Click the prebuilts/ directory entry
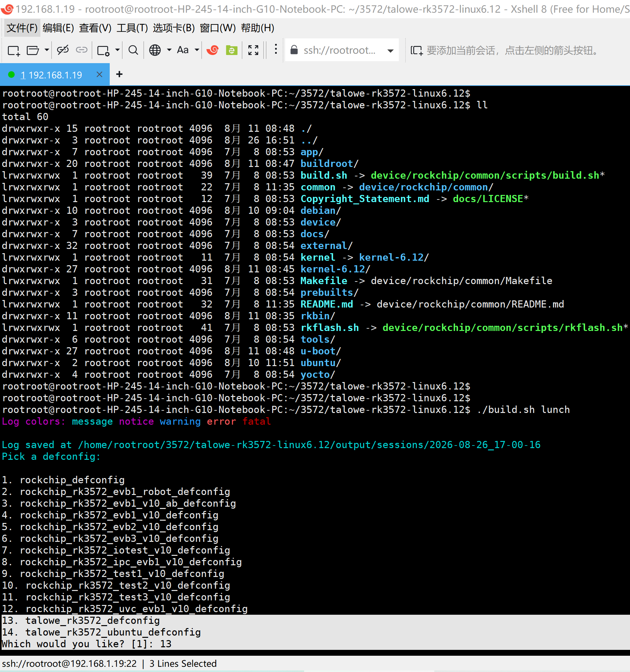Viewport: 630px width, 672px height. pyautogui.click(x=329, y=293)
